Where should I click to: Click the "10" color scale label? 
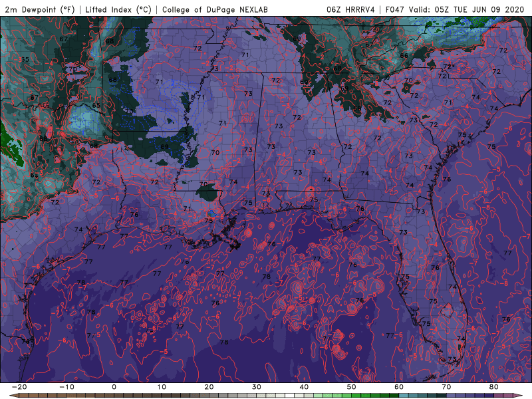(x=162, y=387)
